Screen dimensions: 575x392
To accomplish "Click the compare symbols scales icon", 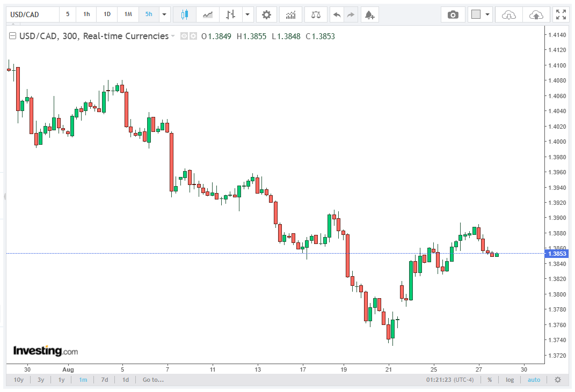I will coord(316,14).
